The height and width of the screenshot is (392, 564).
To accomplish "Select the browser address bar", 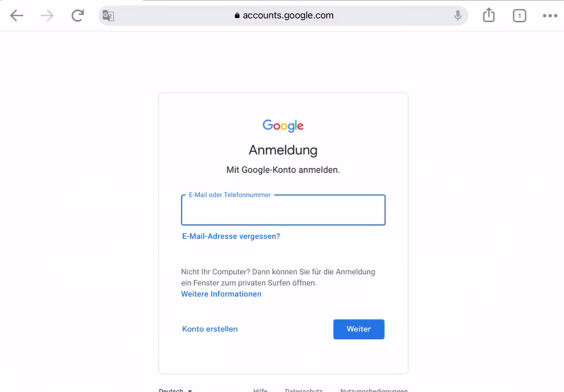I will [283, 15].
